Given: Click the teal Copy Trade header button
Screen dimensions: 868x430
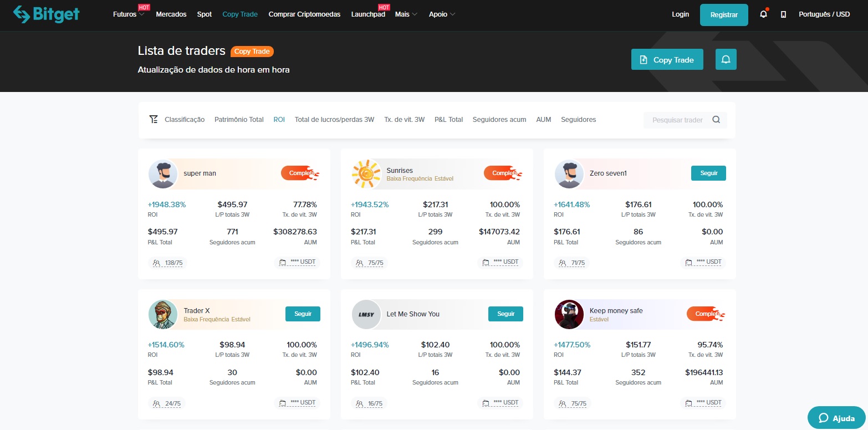Looking at the screenshot, I should pos(667,59).
